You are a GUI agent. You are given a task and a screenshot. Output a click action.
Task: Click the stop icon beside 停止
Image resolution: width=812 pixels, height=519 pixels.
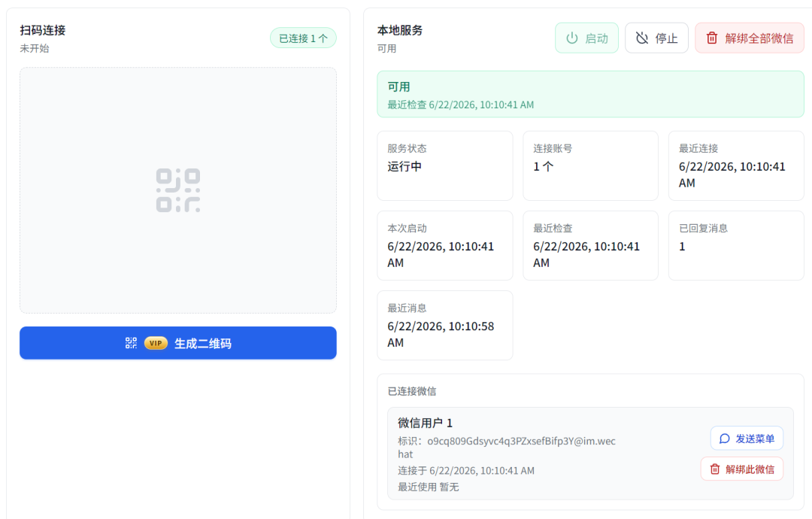point(642,38)
